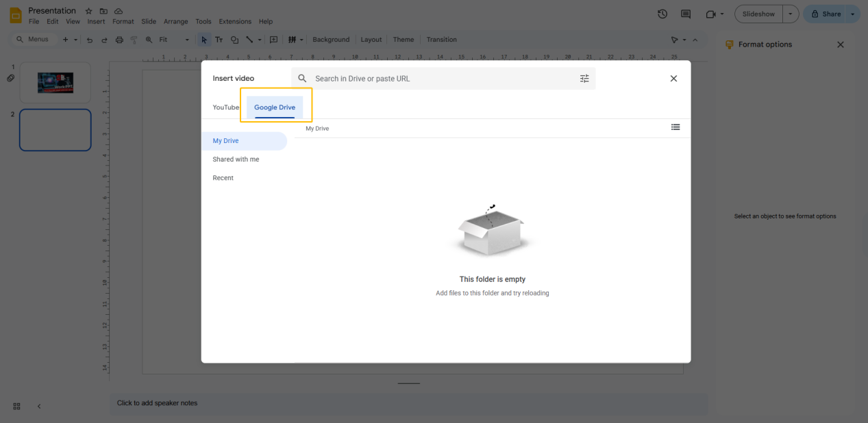Select the Paint format tool
Image resolution: width=868 pixels, height=423 pixels.
point(134,39)
